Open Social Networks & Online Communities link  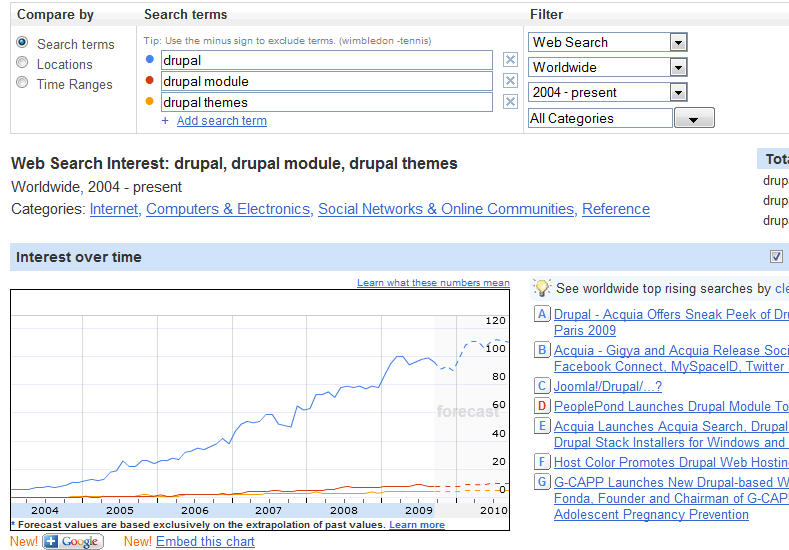446,209
